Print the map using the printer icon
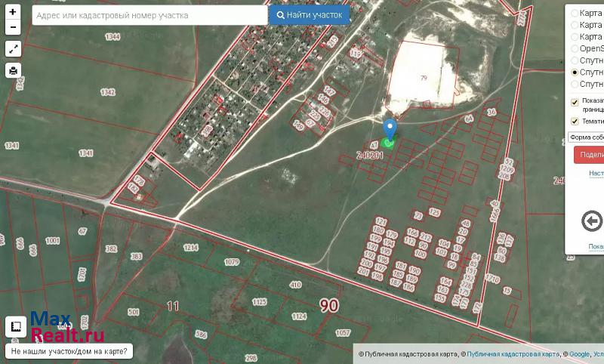The height and width of the screenshot is (364, 604). point(13,71)
